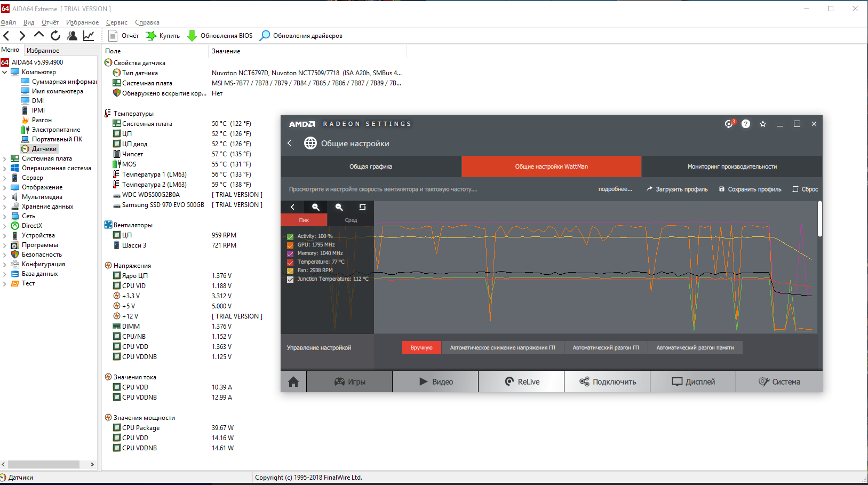
Task: Select Вручную tuning control
Action: point(421,347)
